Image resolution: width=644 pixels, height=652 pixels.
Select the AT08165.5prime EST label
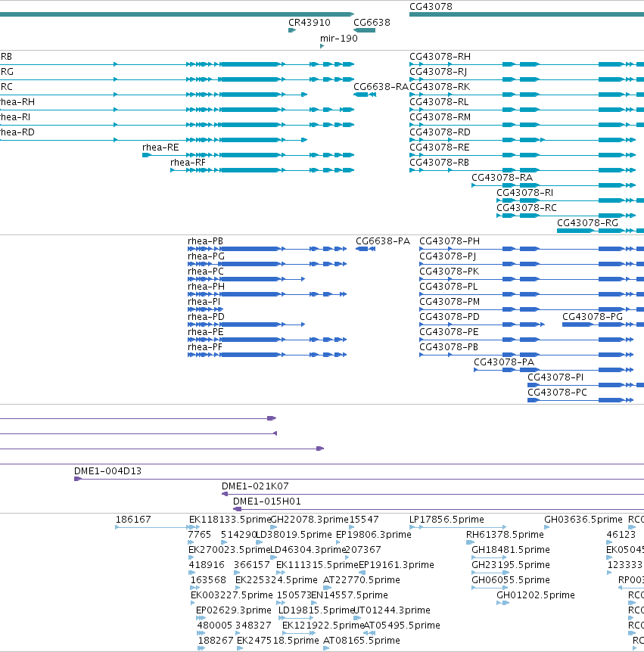click(x=362, y=641)
